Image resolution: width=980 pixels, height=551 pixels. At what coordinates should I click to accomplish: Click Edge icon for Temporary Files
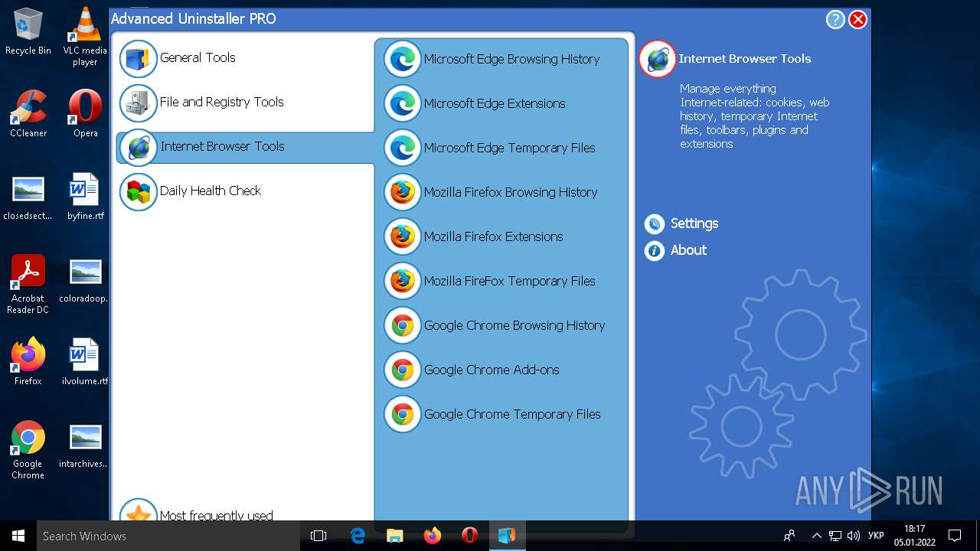coord(402,148)
